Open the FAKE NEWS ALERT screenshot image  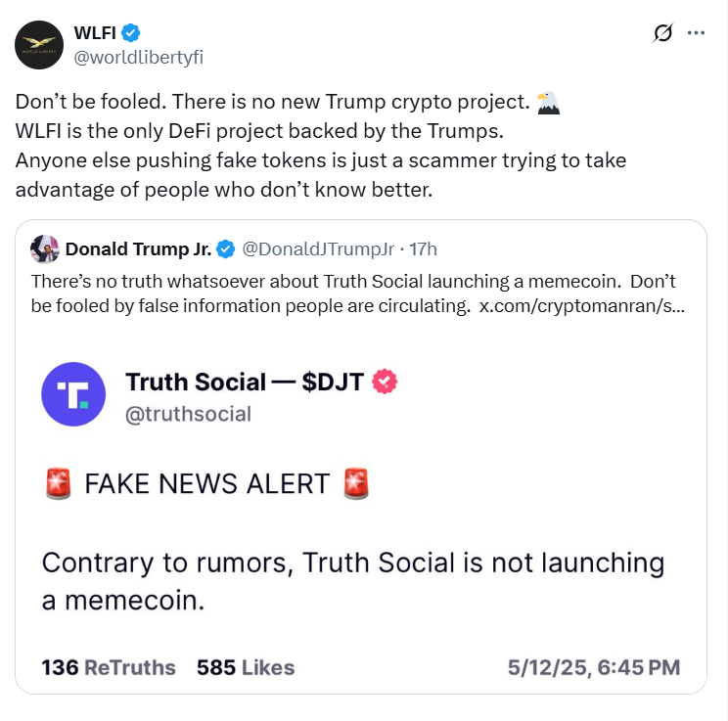pos(360,528)
